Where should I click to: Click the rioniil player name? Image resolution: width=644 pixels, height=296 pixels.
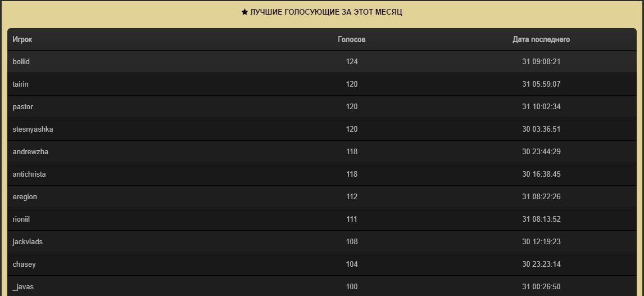click(x=21, y=219)
